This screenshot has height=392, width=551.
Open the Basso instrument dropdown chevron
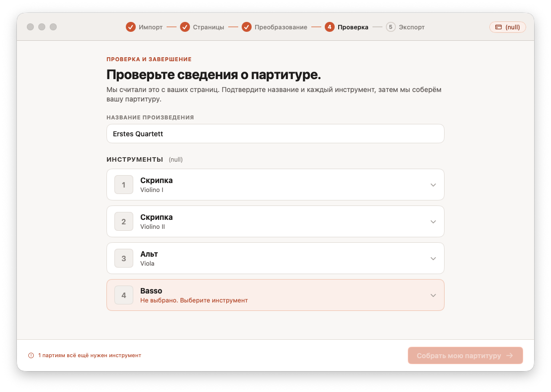click(433, 295)
